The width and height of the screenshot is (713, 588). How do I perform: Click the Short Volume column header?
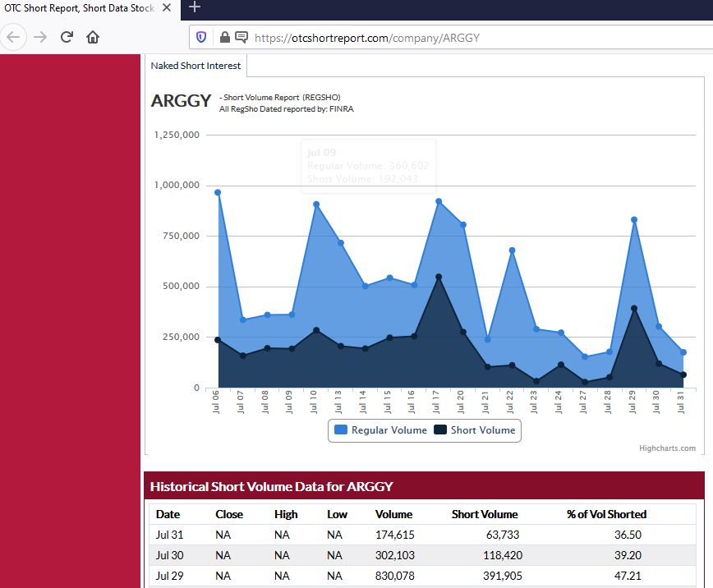point(485,514)
